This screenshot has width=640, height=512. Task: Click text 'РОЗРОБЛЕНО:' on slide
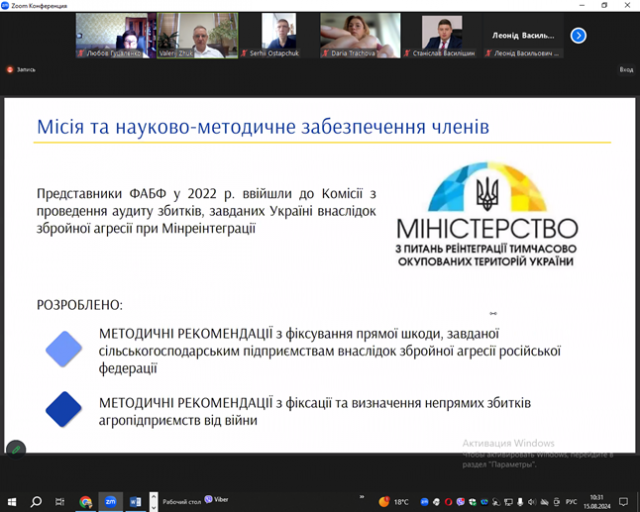[80, 305]
